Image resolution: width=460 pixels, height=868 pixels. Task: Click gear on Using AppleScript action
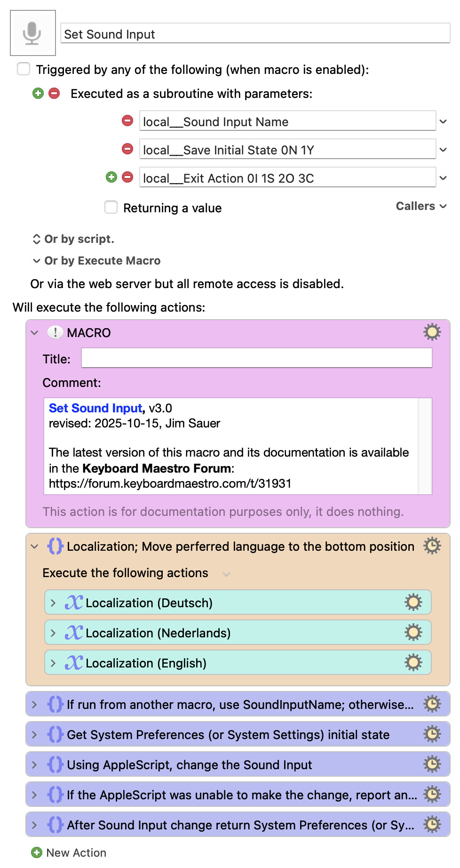[432, 764]
